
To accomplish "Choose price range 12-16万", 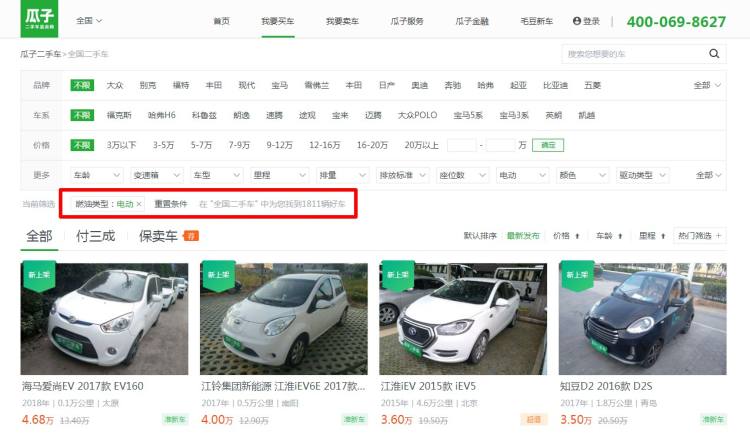I will (325, 145).
